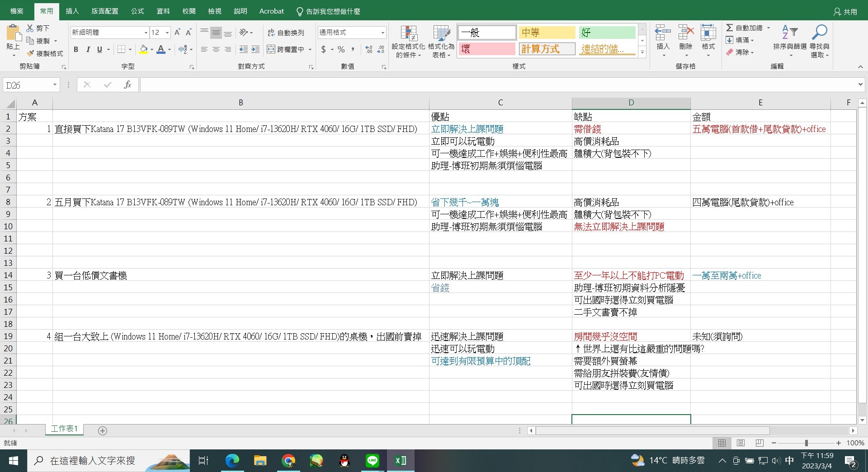This screenshot has height=472, width=868.
Task: Open the Name Box dropdown arrow
Action: [x=55, y=85]
